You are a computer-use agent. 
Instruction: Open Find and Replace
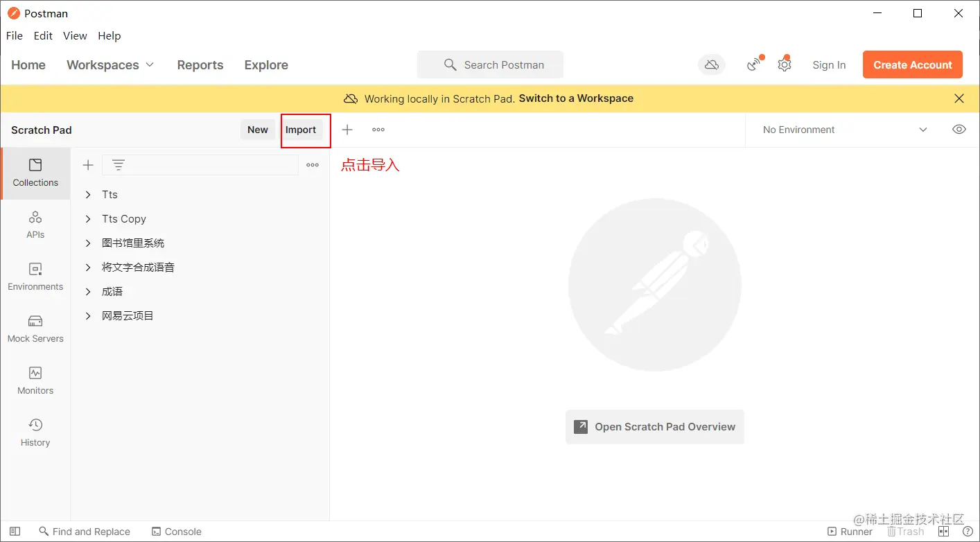85,532
